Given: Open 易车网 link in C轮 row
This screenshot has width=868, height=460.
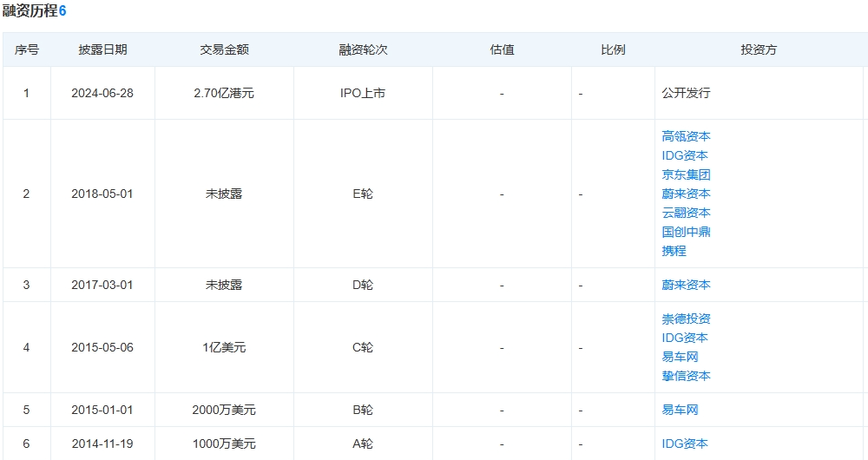Looking at the screenshot, I should click(680, 357).
